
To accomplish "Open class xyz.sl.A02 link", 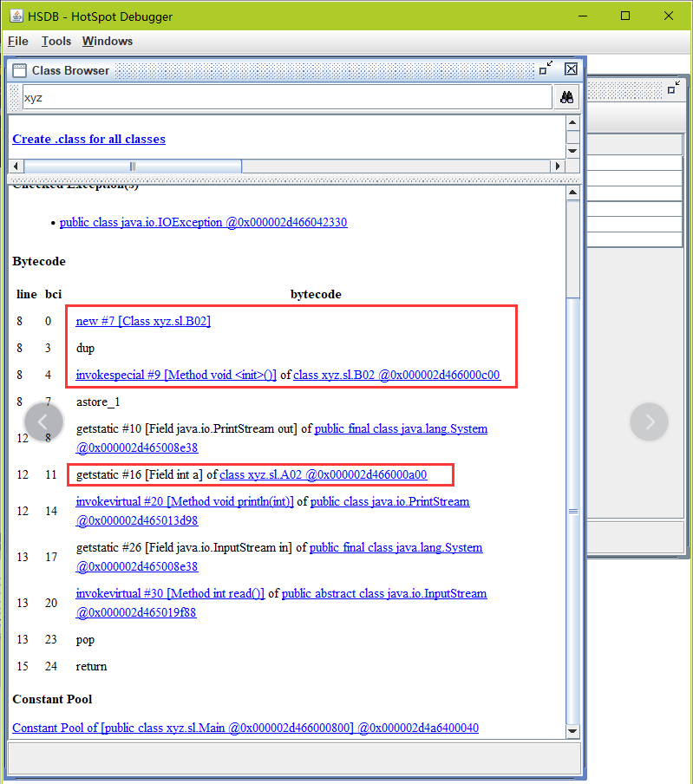I will [x=323, y=474].
